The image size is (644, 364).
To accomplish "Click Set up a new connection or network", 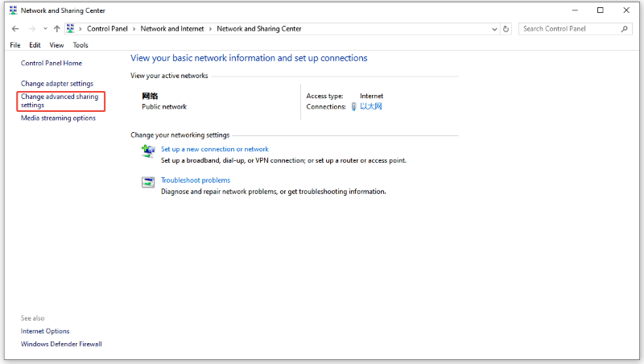I will coord(215,149).
